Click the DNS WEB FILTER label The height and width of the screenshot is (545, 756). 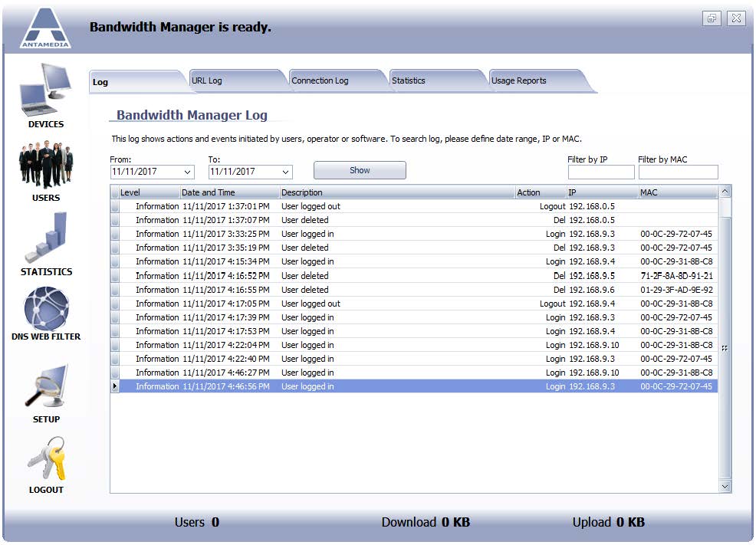[46, 337]
